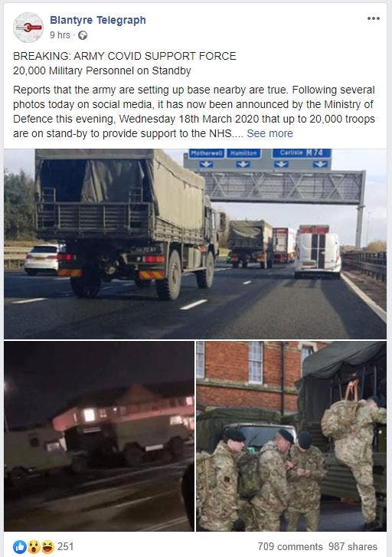Click the 20,000 Military Personnel on Standby line
392x557 pixels.
coord(102,70)
